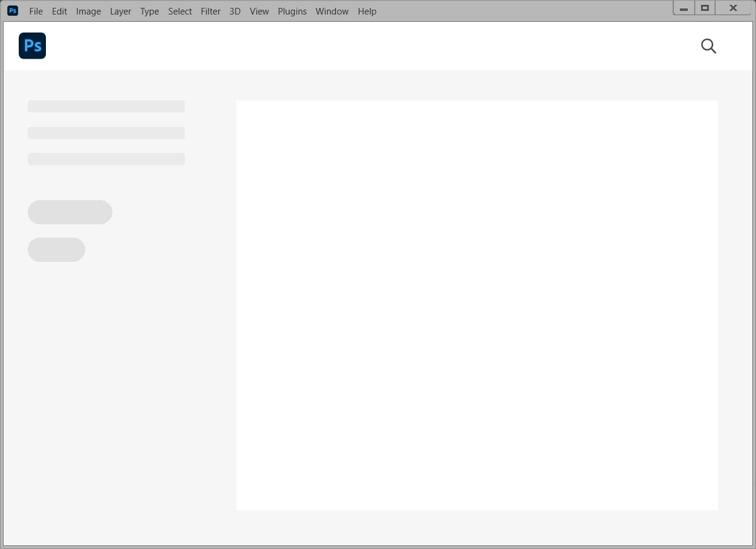The image size is (756, 549).
Task: Open the Plugins menu
Action: [x=292, y=11]
